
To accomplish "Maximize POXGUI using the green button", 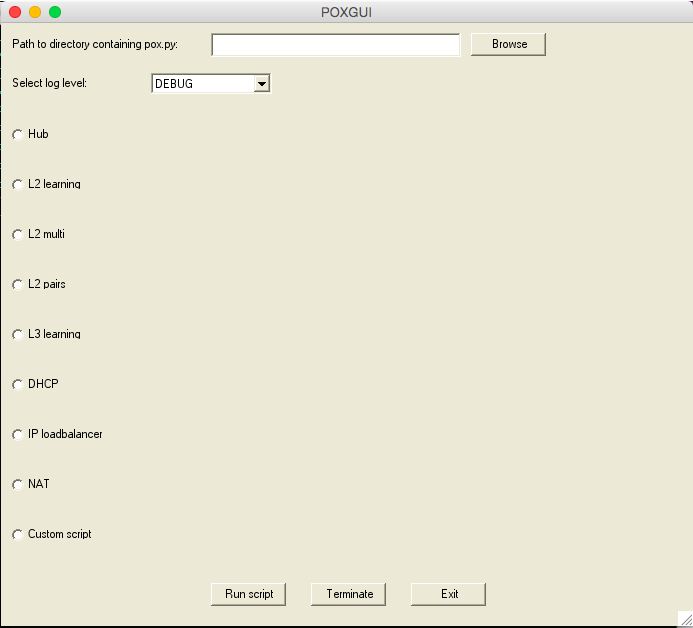I will click(x=55, y=12).
